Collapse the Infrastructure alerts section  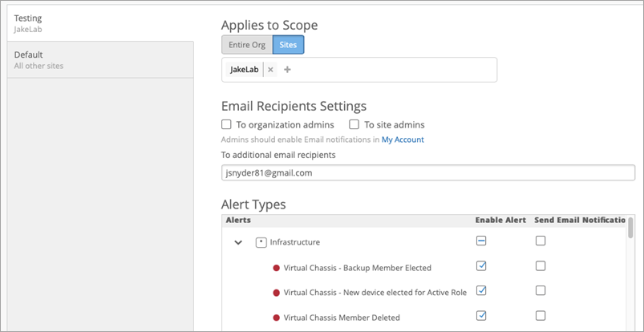[x=238, y=241]
